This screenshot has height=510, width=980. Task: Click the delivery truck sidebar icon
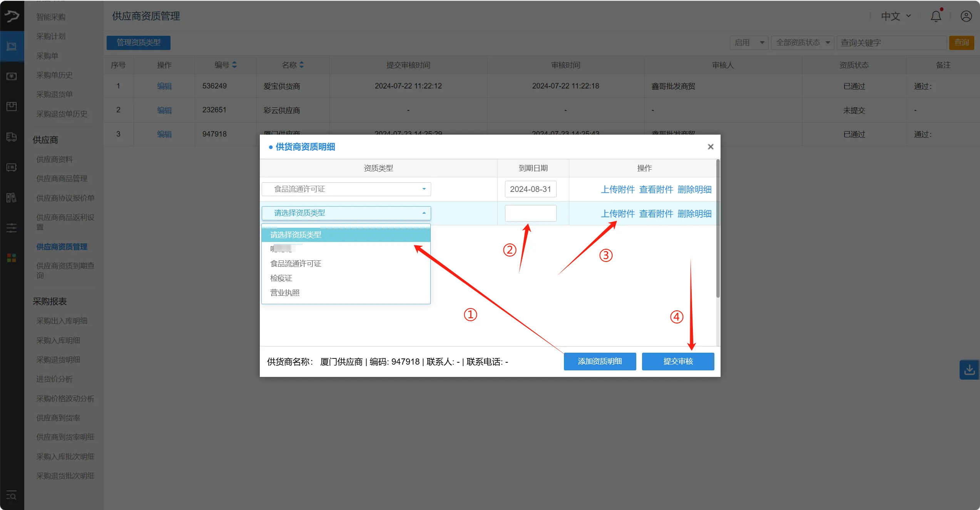(12, 137)
